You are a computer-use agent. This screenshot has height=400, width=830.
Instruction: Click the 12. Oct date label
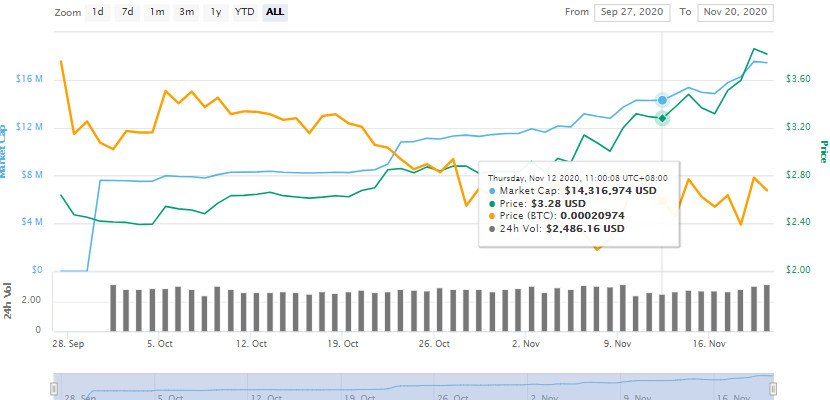[251, 344]
